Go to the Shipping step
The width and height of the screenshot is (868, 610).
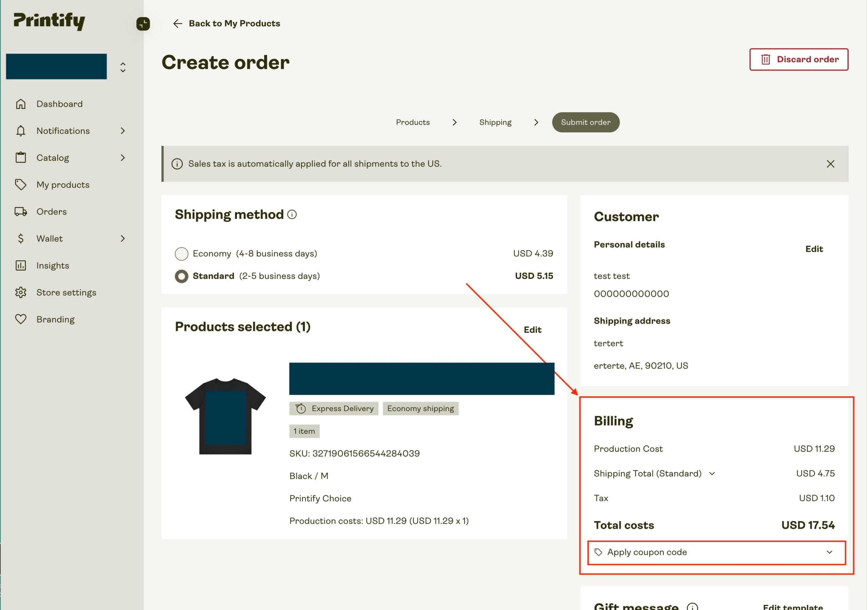coord(495,122)
